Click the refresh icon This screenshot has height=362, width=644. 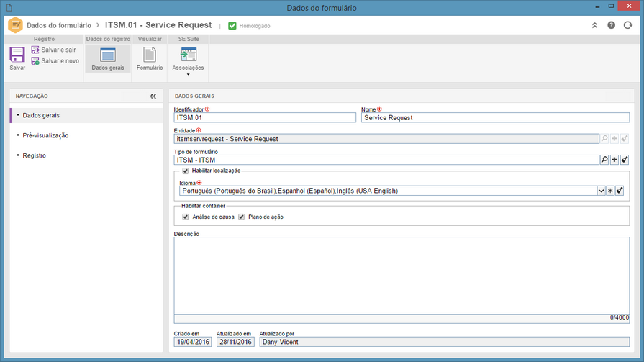click(x=628, y=25)
